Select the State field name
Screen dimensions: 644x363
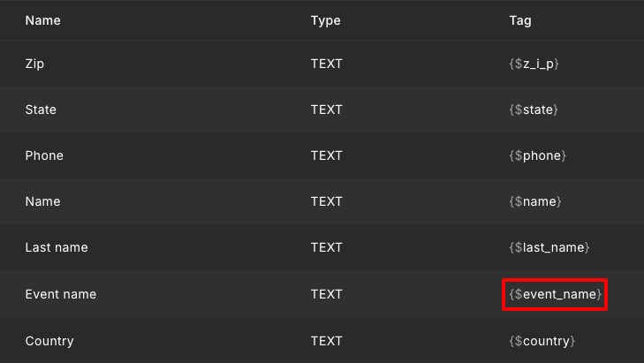[x=41, y=110]
